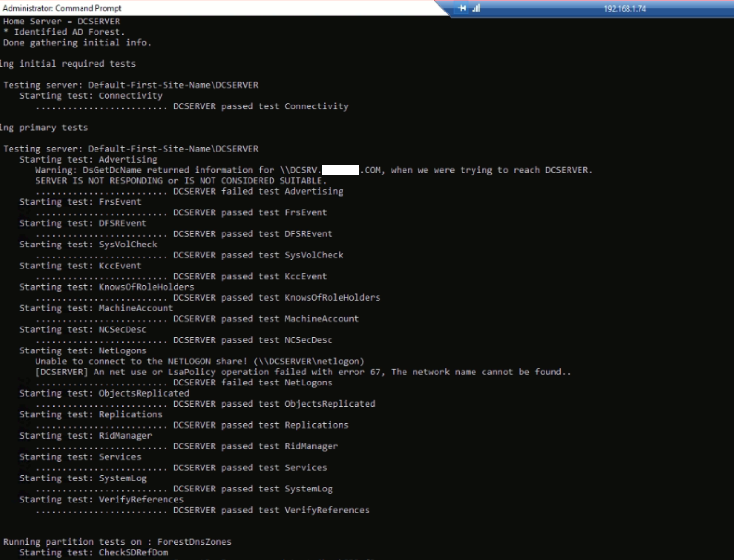The image size is (734, 560).
Task: Click 'DCSERVER failed test NetLogons' result
Action: tap(252, 383)
